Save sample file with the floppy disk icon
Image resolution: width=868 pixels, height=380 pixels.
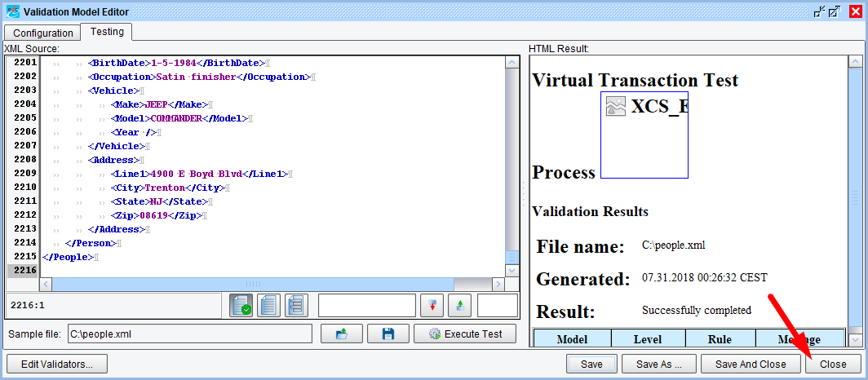coord(388,334)
